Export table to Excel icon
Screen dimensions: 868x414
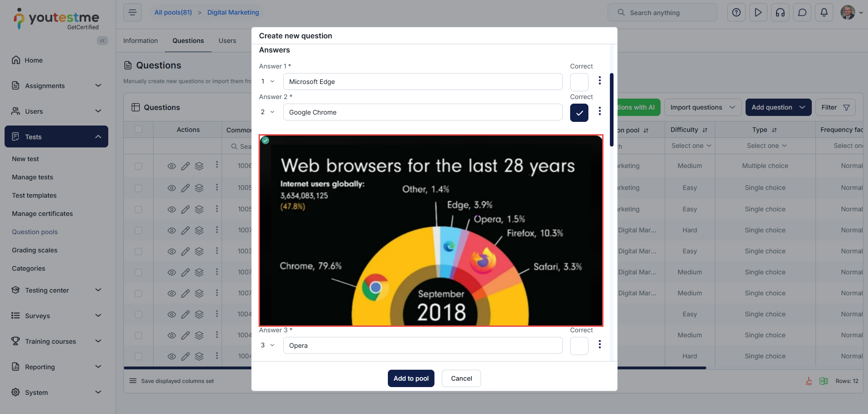click(824, 381)
